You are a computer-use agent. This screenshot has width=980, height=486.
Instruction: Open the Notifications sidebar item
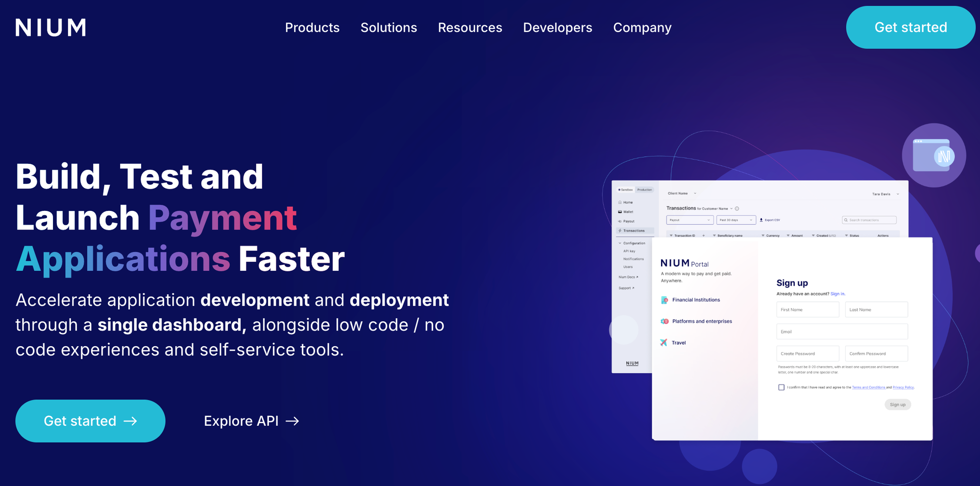(634, 259)
